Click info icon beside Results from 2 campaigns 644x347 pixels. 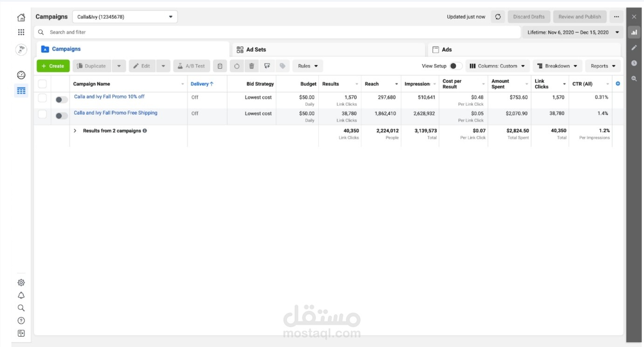click(x=145, y=131)
